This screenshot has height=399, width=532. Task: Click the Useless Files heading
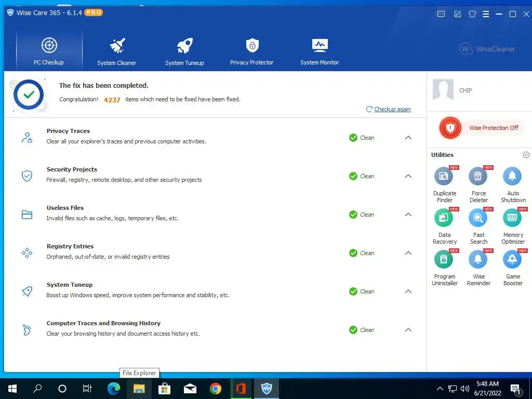(65, 208)
